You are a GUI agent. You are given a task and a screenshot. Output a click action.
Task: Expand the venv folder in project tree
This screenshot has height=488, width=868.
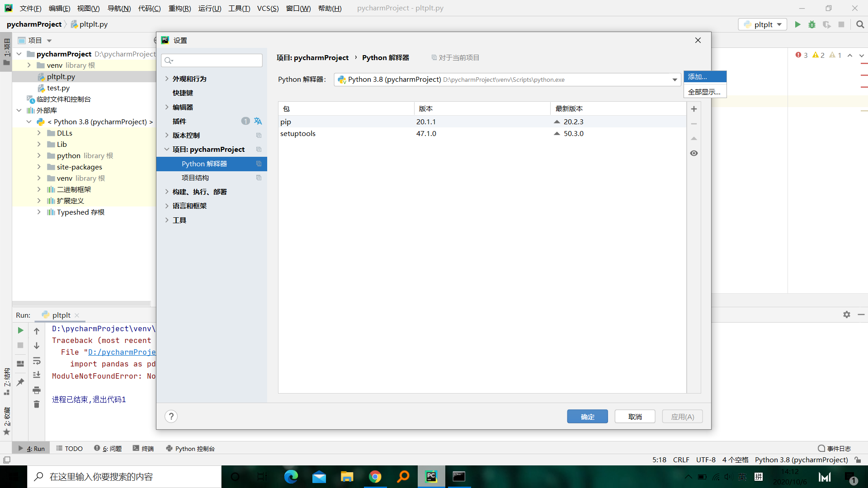[29, 65]
